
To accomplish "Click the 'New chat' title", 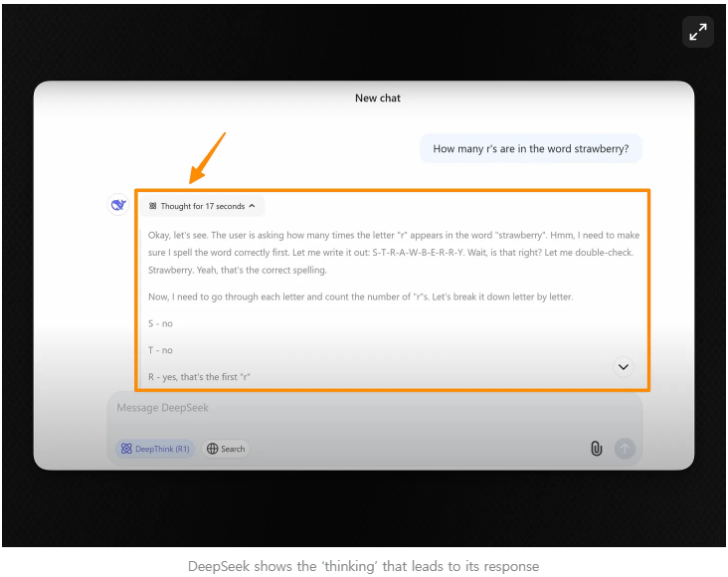I will point(378,98).
